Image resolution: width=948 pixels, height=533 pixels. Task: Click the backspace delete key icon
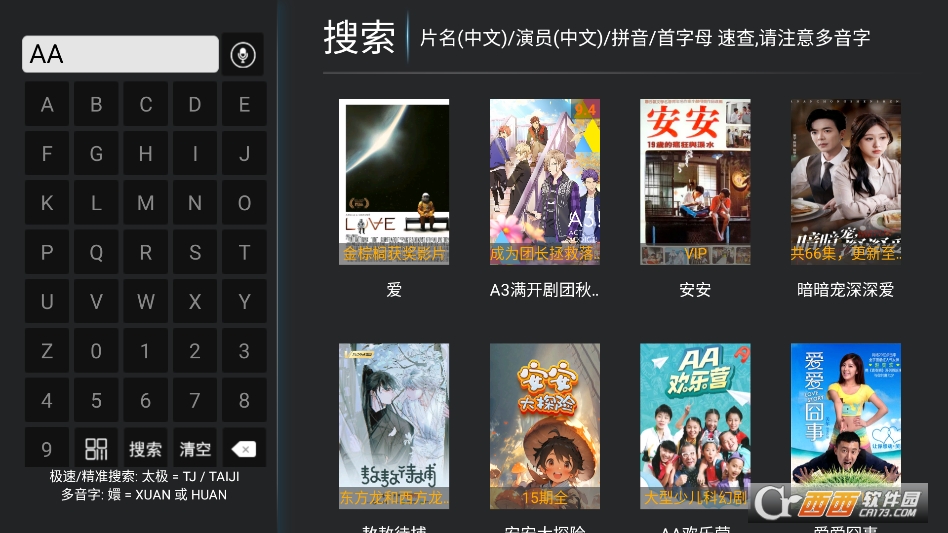click(x=244, y=449)
